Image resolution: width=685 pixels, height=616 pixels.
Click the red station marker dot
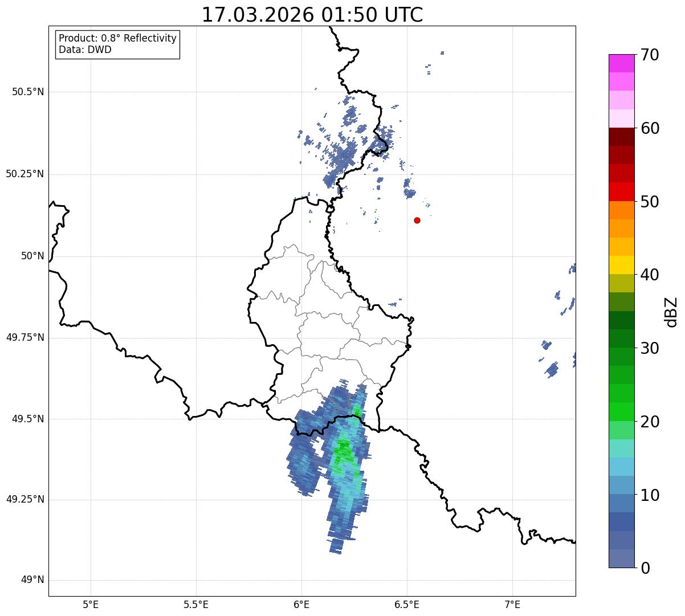(x=417, y=220)
